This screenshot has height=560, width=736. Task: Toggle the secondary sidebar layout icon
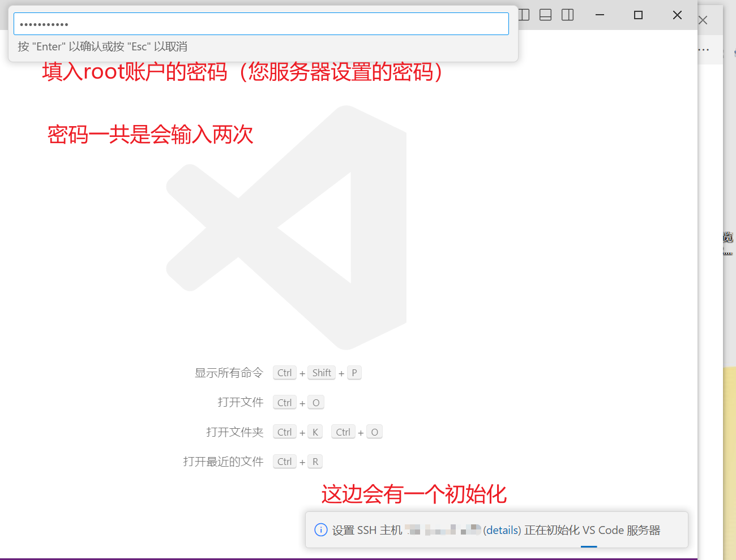coord(568,15)
